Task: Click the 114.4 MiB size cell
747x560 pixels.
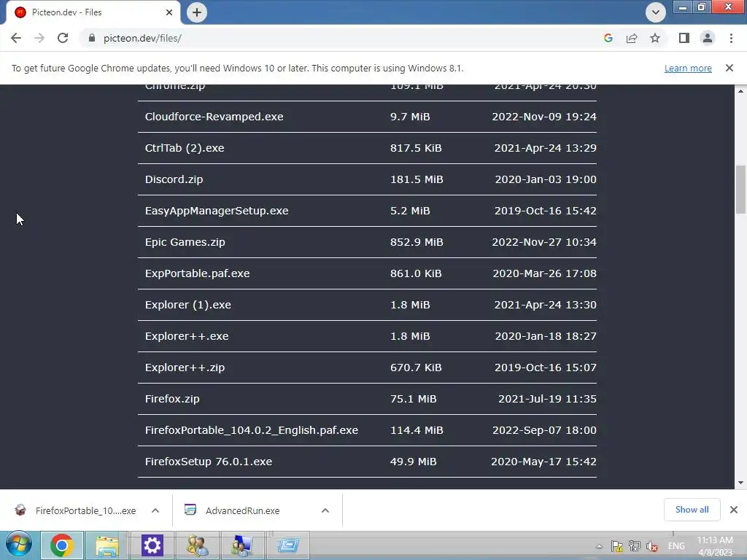Action: click(x=417, y=430)
